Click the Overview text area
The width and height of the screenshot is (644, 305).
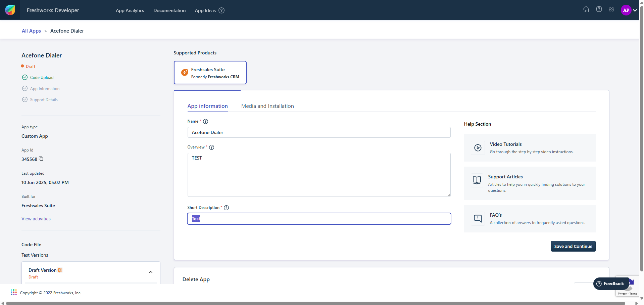319,175
